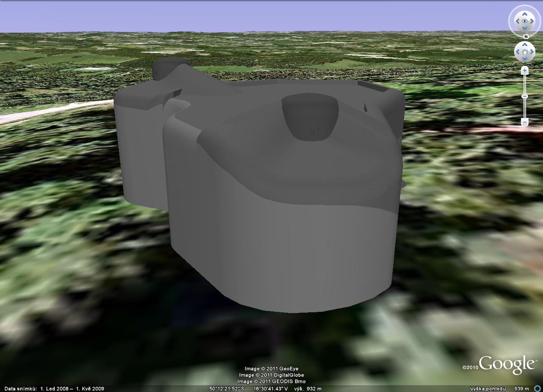Click the hand icon in the move joystick
543x392 pixels.
pyautogui.click(x=525, y=52)
